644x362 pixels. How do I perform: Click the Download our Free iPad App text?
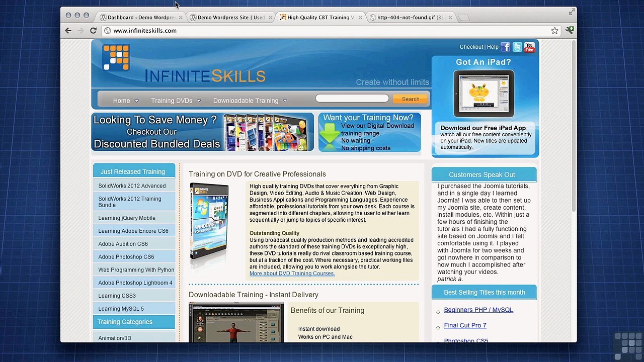coord(483,128)
